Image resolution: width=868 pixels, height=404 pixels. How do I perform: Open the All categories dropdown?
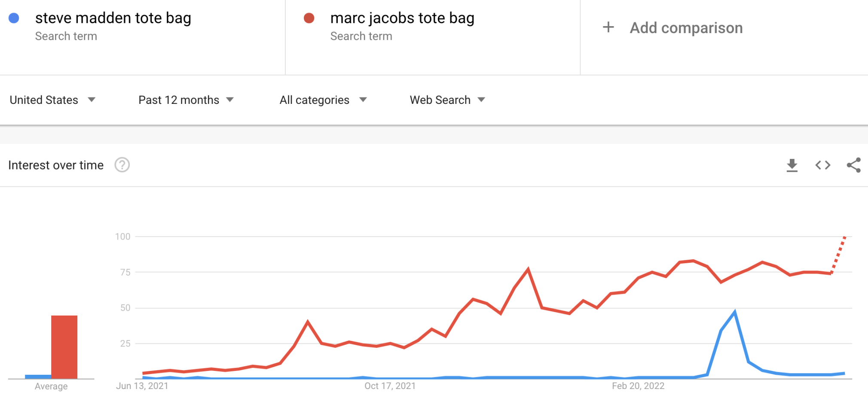[x=323, y=100]
